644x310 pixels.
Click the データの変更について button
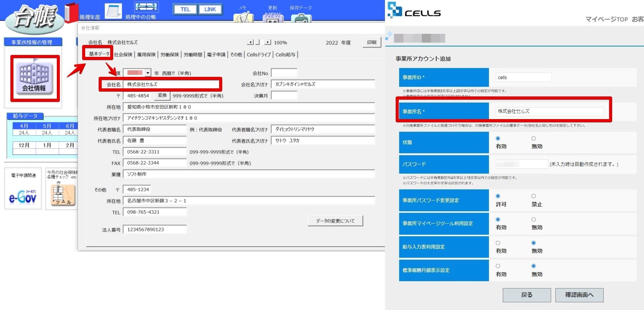click(335, 221)
